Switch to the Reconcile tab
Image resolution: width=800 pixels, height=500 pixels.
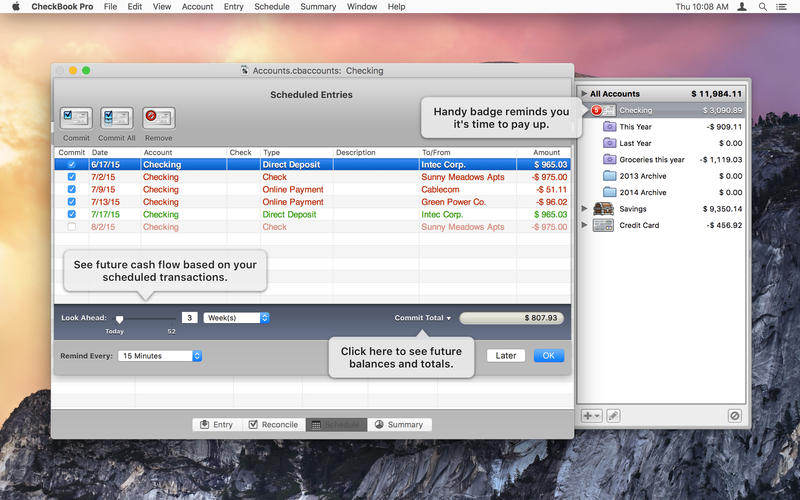coord(273,424)
